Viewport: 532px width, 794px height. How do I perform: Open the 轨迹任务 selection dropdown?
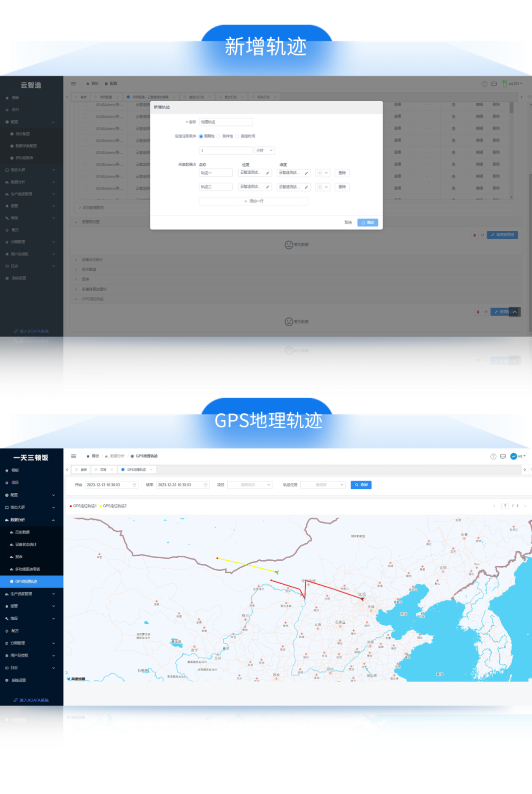click(323, 485)
